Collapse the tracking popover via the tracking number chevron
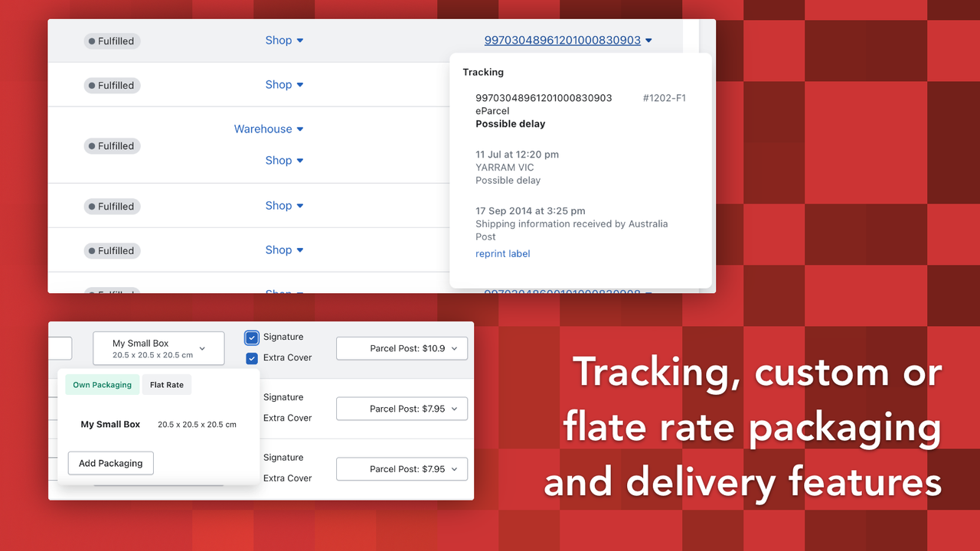Screen dimensions: 980x551 pyautogui.click(x=648, y=40)
